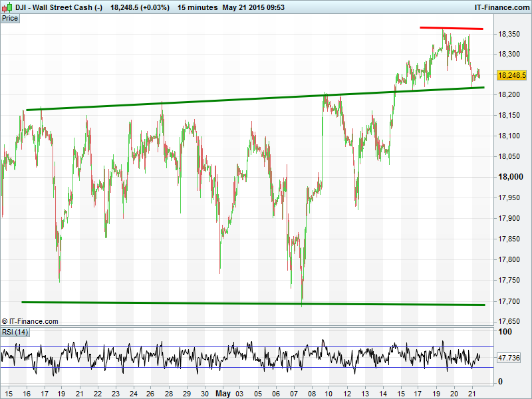
Task: Click the IT-Finance.com text in top-right corner
Action: tap(501, 7)
